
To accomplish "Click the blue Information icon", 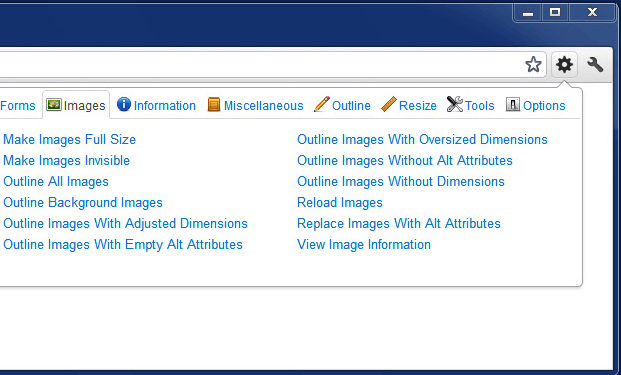I will pyautogui.click(x=124, y=105).
